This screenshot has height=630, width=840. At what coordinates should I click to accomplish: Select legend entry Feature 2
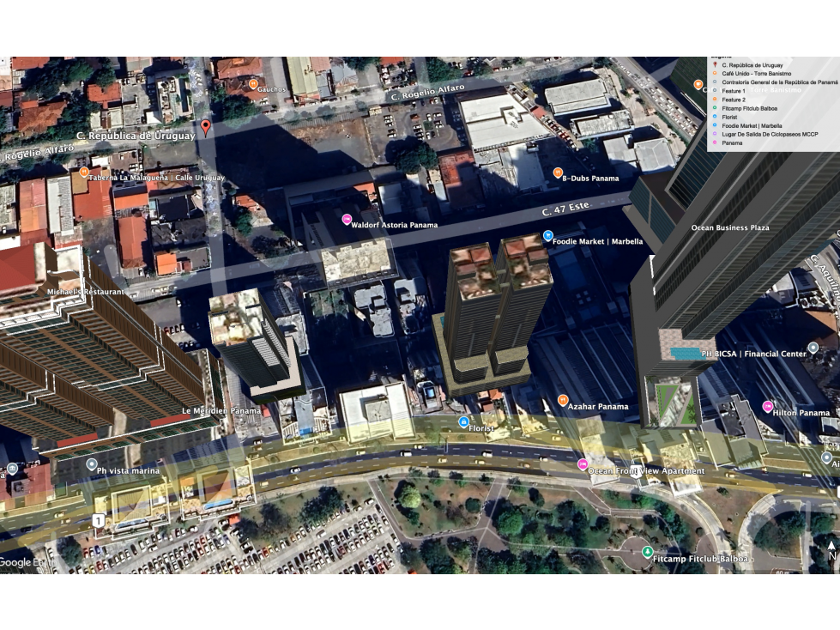coord(734,100)
